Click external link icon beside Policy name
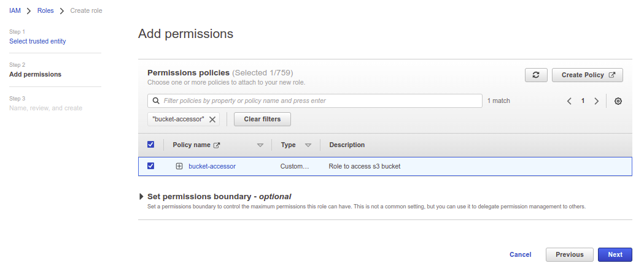 click(x=216, y=145)
